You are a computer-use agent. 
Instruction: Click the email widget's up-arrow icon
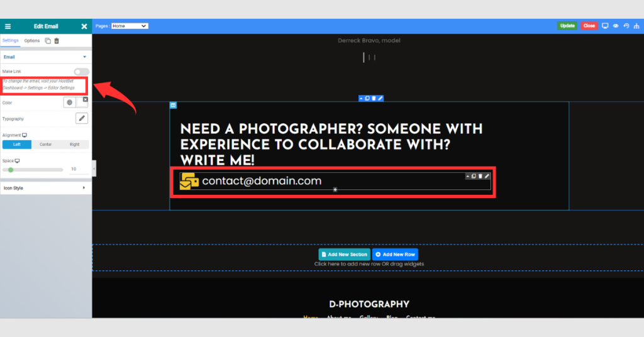coord(467,176)
